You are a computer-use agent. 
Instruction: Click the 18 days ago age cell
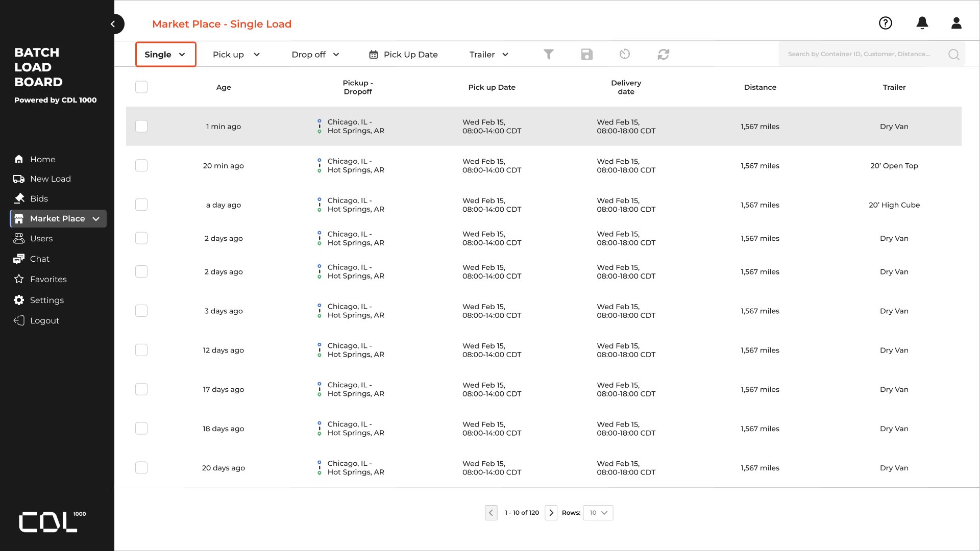tap(224, 429)
